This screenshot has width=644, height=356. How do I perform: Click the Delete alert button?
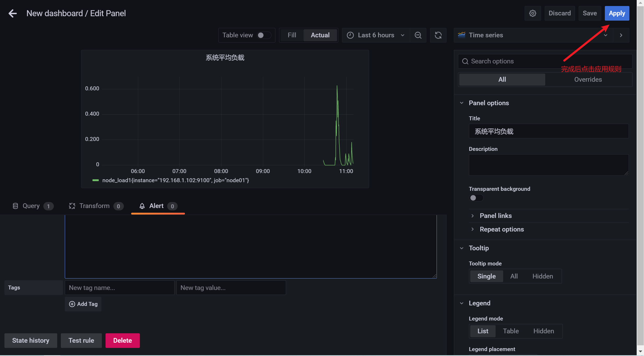123,341
